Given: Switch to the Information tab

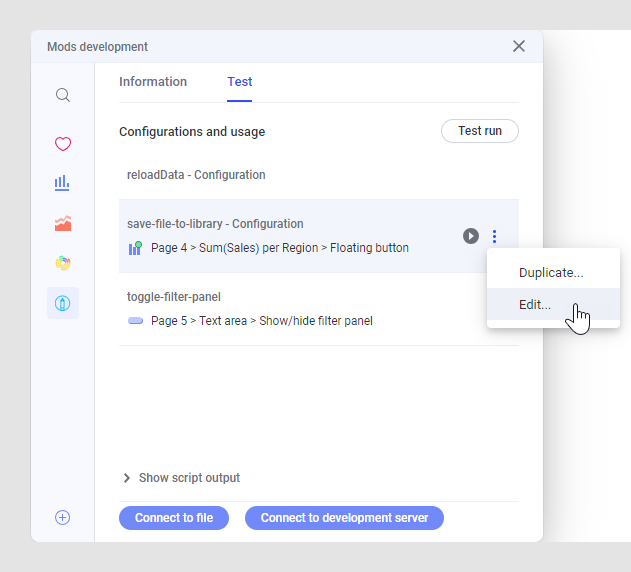Looking at the screenshot, I should [x=153, y=82].
